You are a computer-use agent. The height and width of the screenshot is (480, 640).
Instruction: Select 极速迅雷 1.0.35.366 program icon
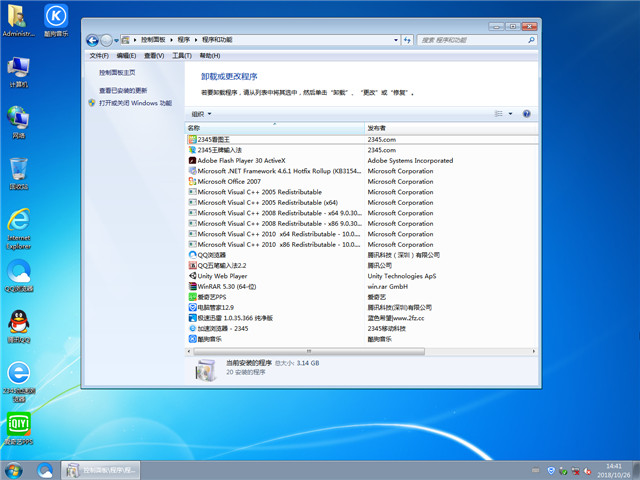[192, 318]
